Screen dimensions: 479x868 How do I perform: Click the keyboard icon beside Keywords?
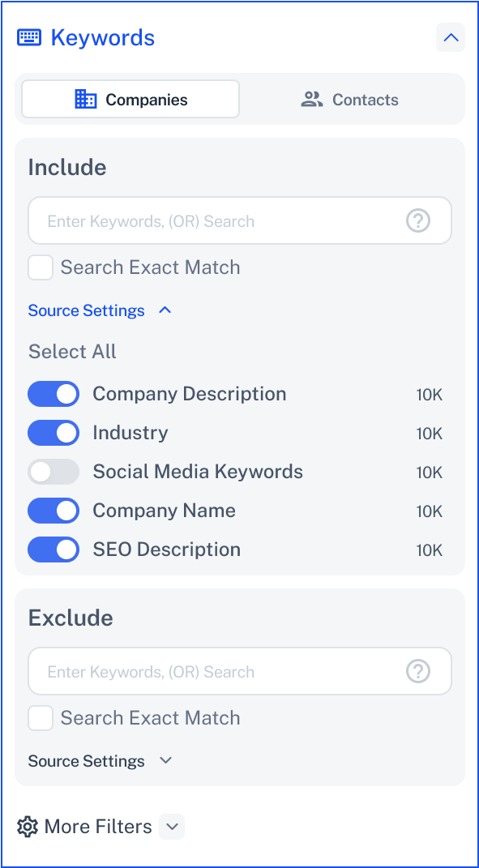pyautogui.click(x=29, y=37)
